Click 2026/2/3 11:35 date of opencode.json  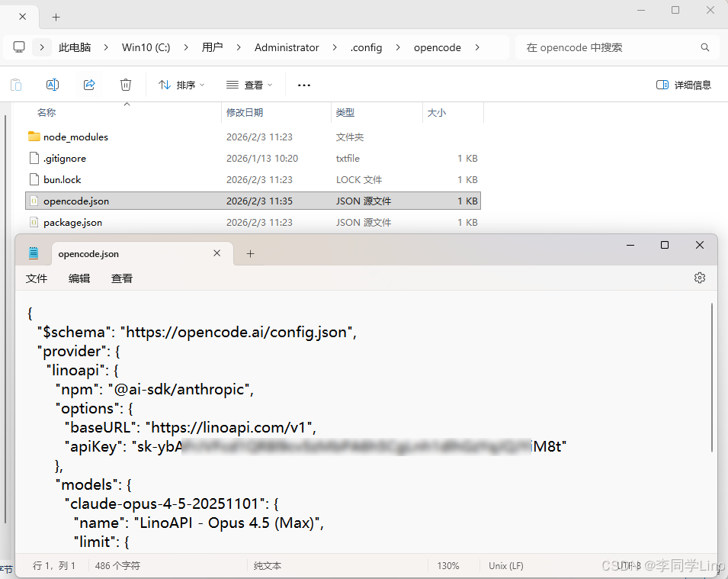click(259, 201)
